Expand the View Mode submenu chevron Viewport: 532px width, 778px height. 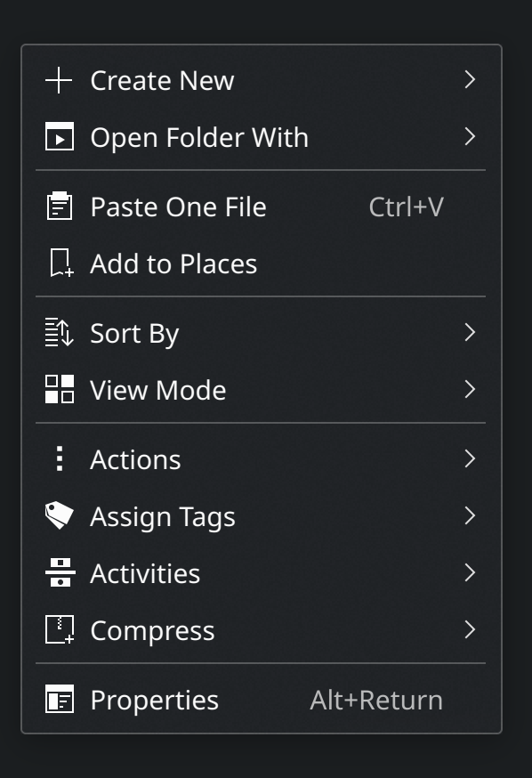tap(470, 389)
